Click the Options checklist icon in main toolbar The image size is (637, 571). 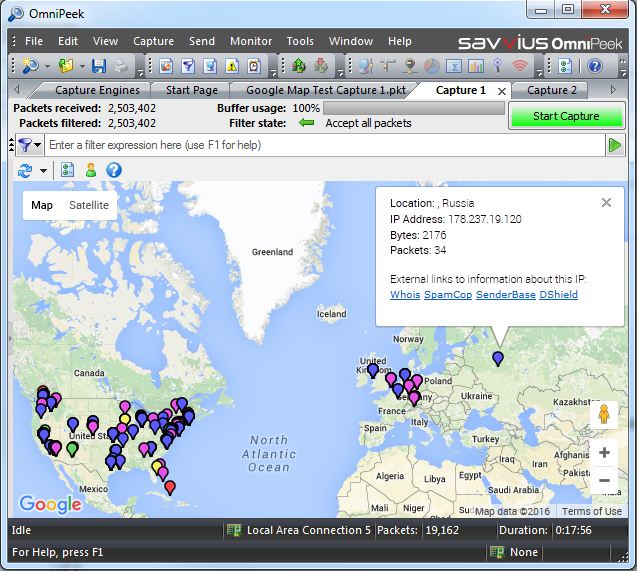[565, 66]
